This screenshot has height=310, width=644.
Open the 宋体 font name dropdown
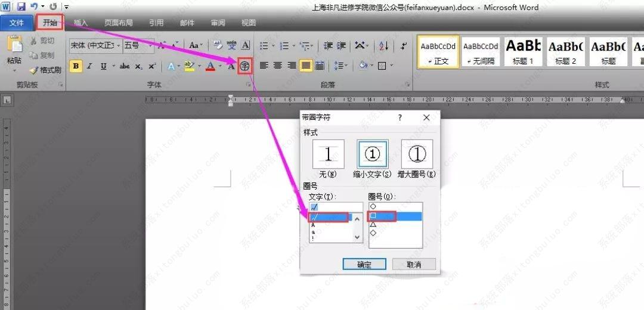pos(119,45)
